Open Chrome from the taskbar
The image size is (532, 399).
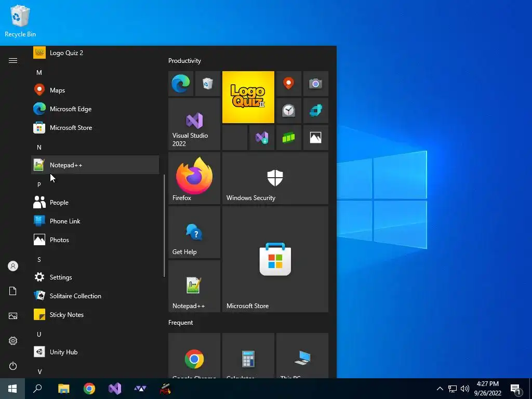point(89,389)
